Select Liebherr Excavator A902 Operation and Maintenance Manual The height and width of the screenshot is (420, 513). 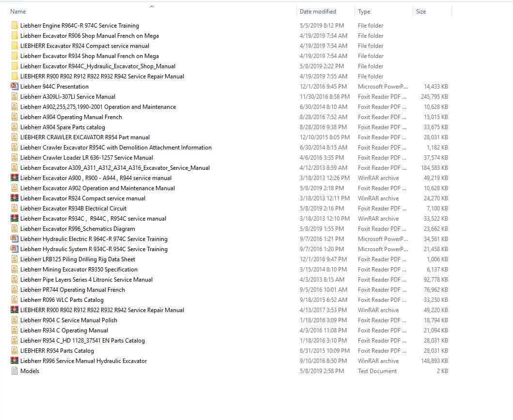coord(97,188)
